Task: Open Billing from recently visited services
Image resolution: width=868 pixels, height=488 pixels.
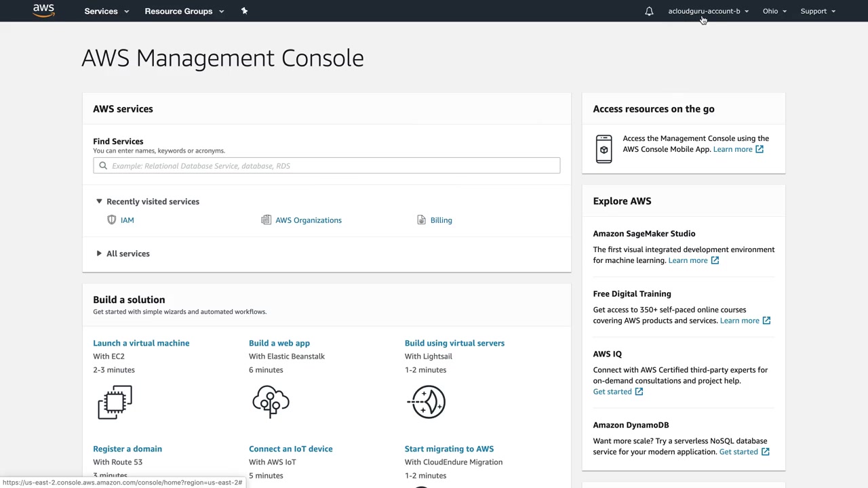Action: pos(441,220)
